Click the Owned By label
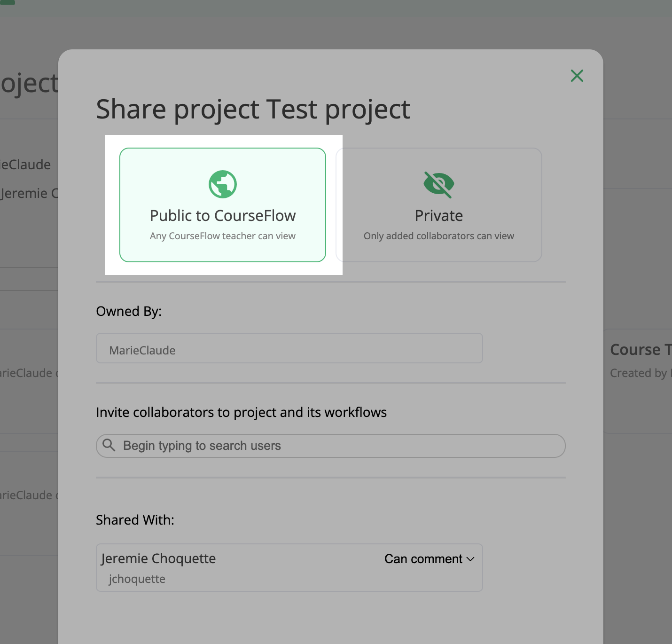The image size is (672, 644). pos(129,311)
